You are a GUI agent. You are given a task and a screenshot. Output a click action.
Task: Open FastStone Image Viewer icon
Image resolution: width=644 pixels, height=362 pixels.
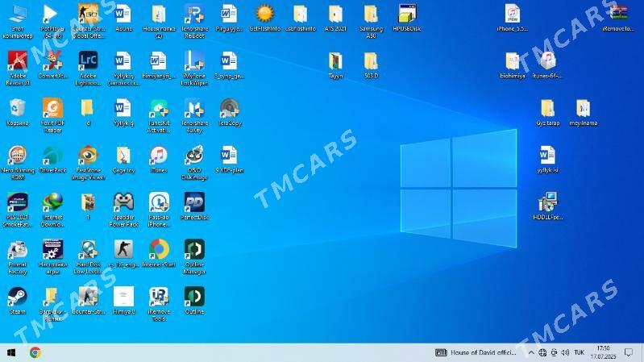click(x=88, y=163)
